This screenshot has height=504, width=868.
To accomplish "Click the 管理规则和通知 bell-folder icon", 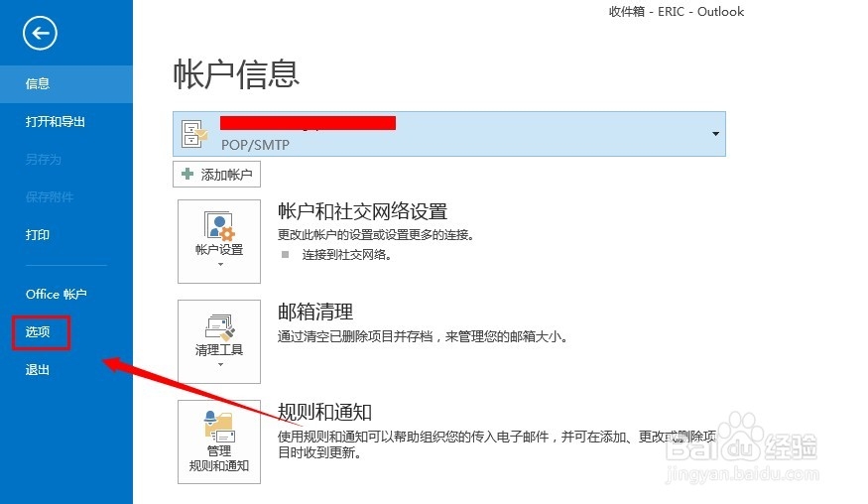I will (219, 427).
